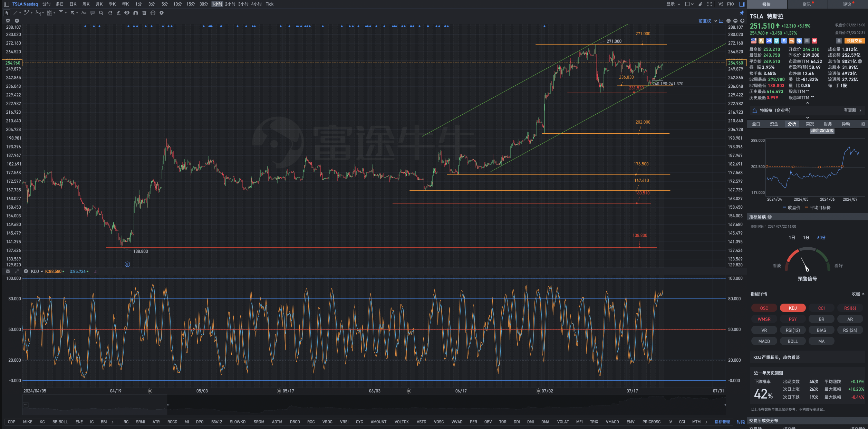
Task: Select the BOLL indicator pill
Action: (x=793, y=341)
